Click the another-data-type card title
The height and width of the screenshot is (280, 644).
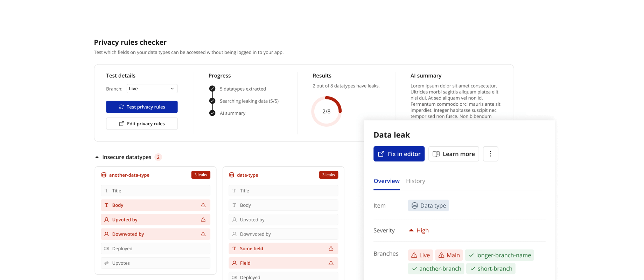coord(129,175)
